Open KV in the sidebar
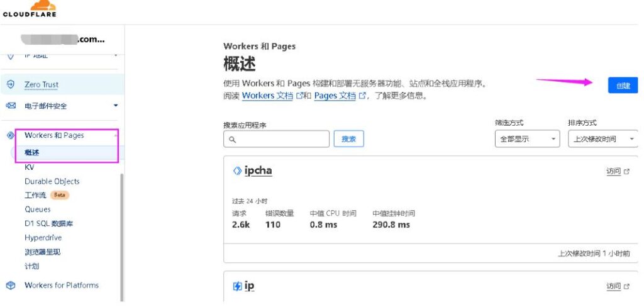This screenshot has width=644, height=307. tap(30, 167)
